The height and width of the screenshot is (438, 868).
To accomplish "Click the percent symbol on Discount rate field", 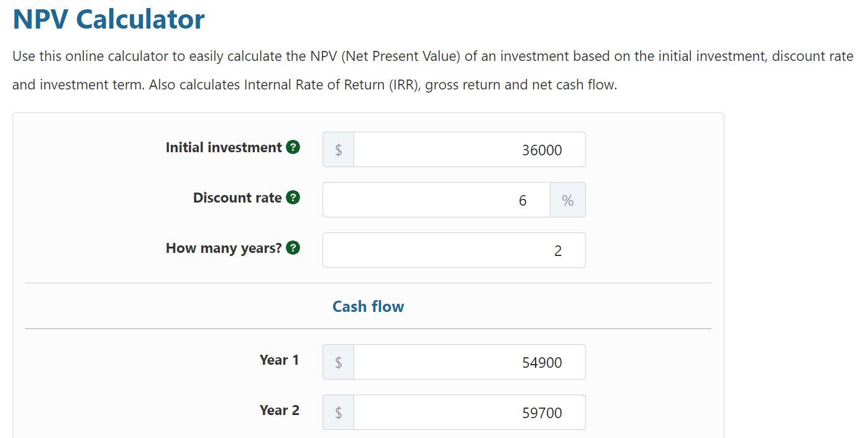I will click(567, 200).
